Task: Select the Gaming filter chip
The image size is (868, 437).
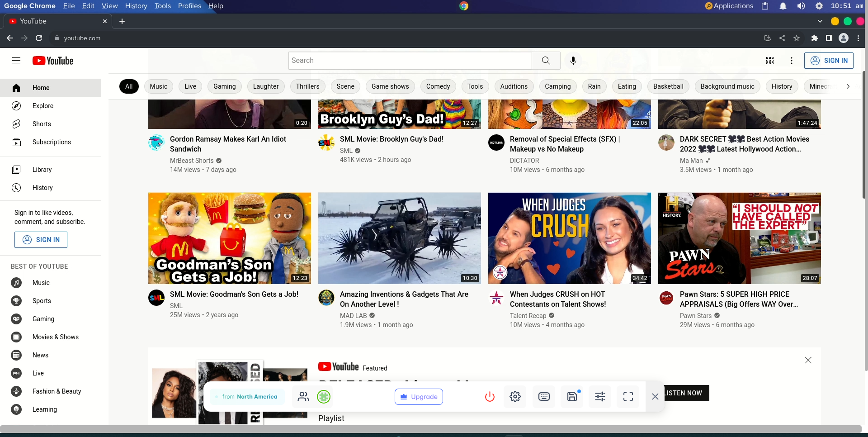Action: pos(225,86)
